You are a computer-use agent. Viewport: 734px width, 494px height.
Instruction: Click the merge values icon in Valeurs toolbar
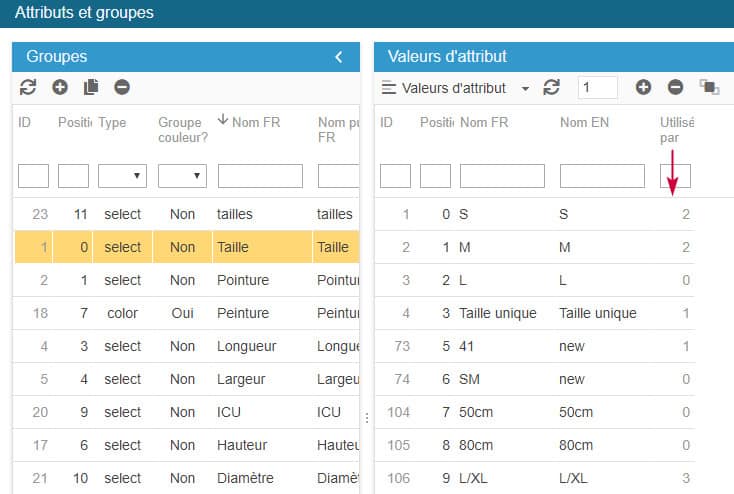tap(709, 87)
